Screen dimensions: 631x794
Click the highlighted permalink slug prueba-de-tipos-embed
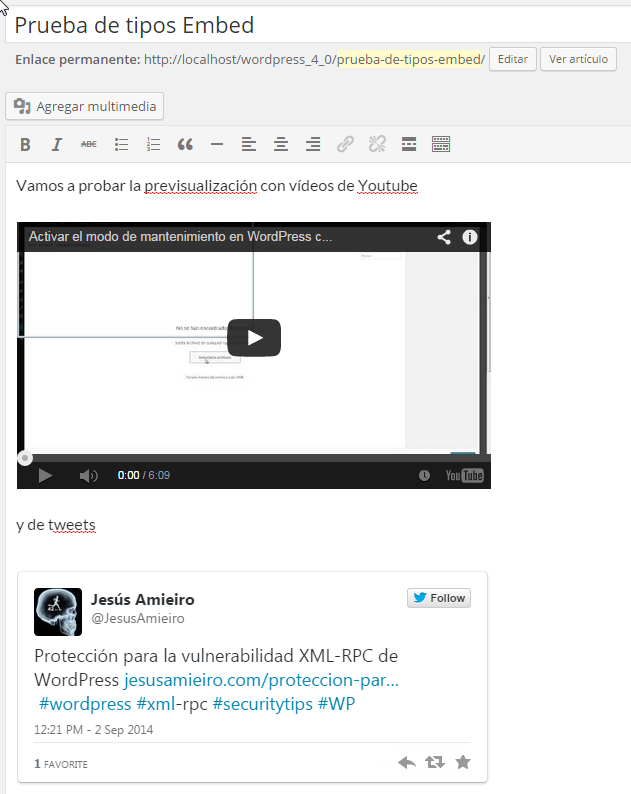point(411,59)
